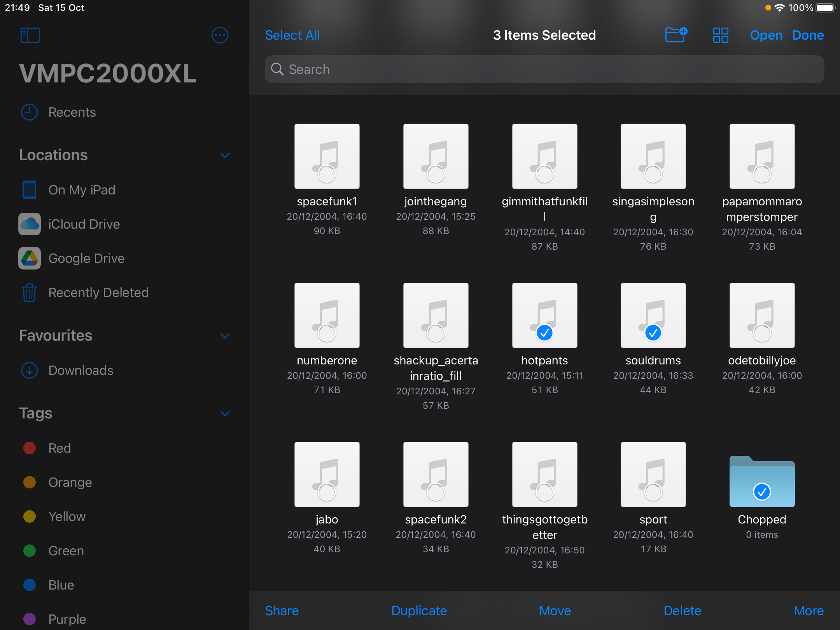Toggle the sidebar panel icon
This screenshot has width=840, height=630.
(x=30, y=35)
